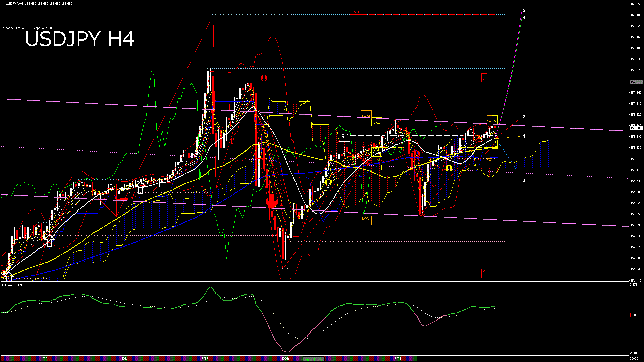Viewport: 644px width, 362px height.
Task: Click the 160.550 price scale value
Action: point(636,4)
